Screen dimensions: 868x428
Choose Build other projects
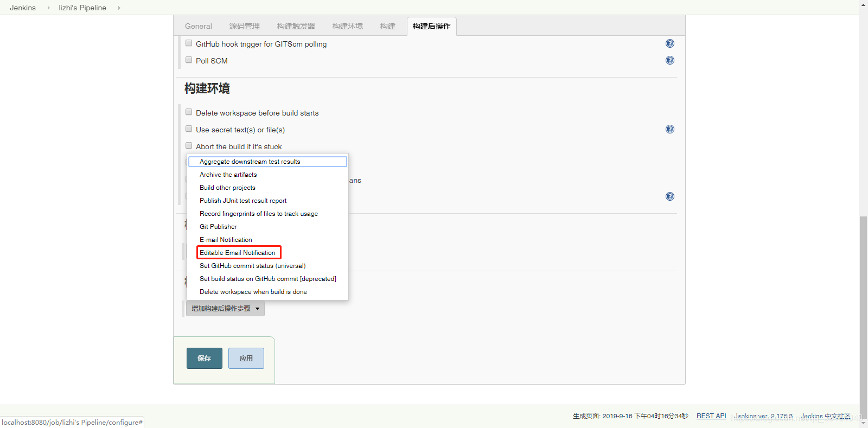(x=267, y=188)
